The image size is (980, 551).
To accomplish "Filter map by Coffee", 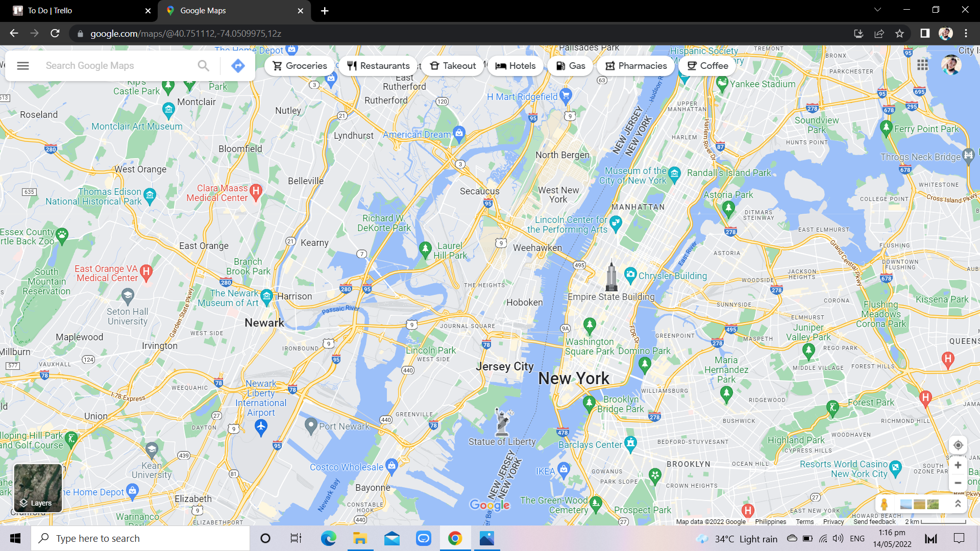I will click(x=707, y=66).
